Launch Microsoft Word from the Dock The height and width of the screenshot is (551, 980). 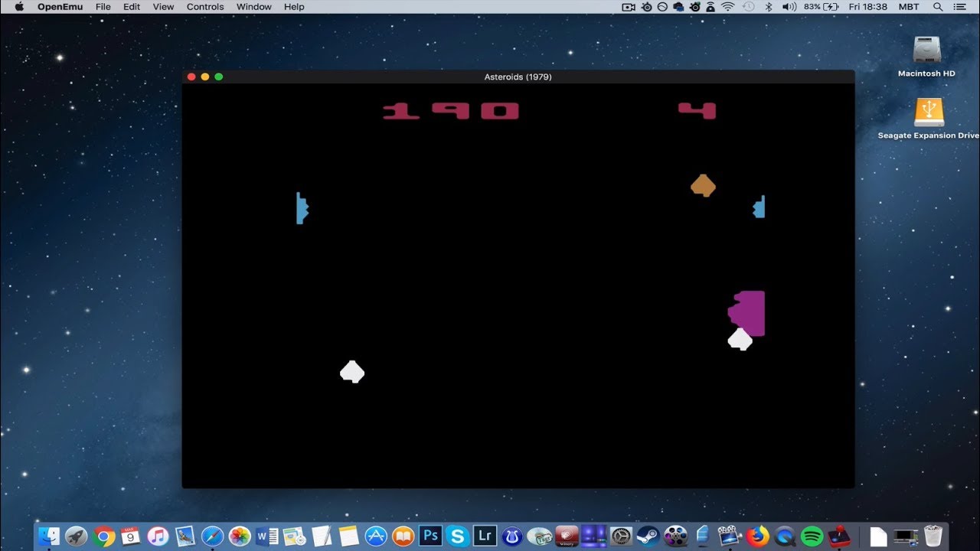coord(266,536)
